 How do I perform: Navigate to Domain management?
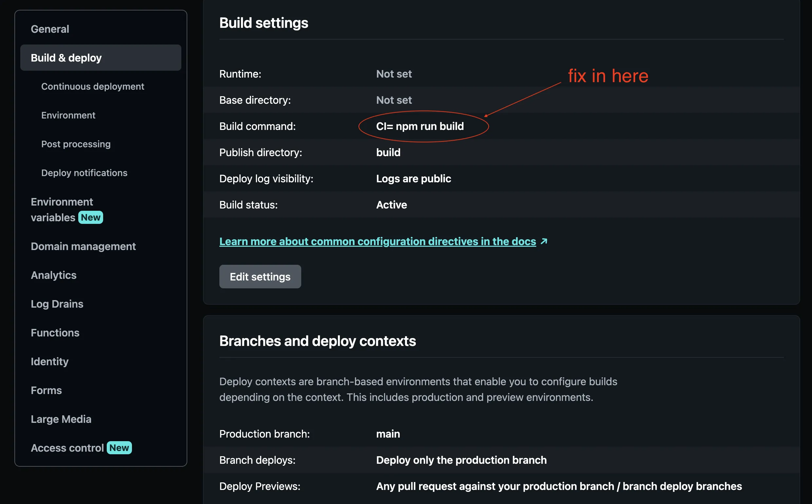[83, 246]
